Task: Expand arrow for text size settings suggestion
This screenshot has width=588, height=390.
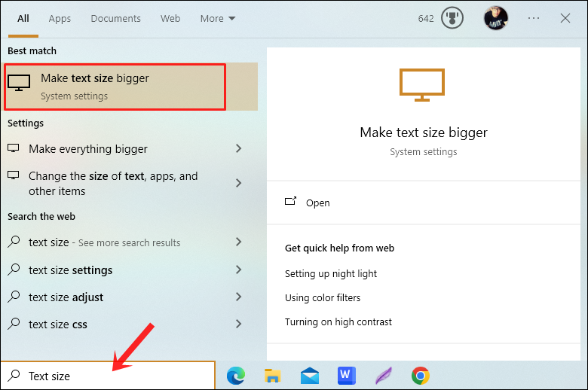Action: [238, 270]
